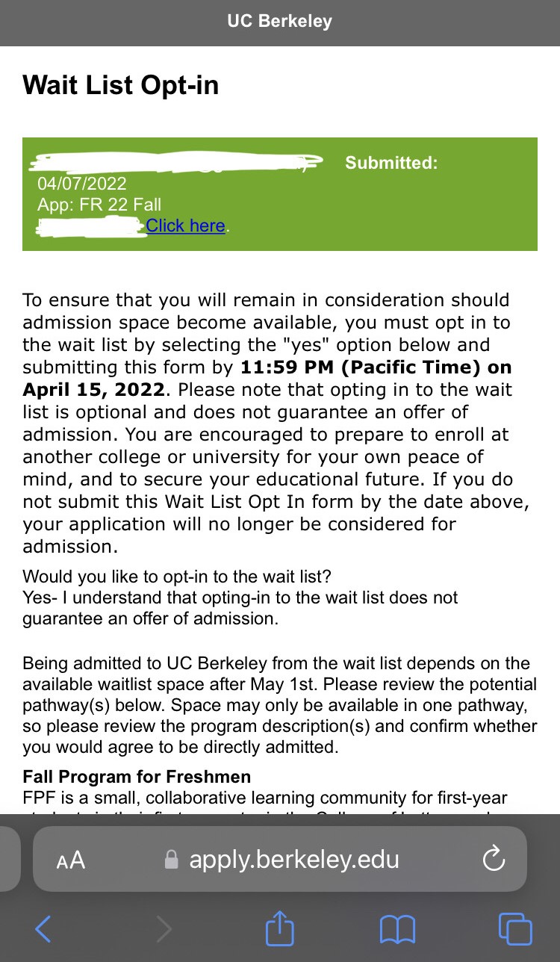Image resolution: width=560 pixels, height=962 pixels.
Task: Tap the Wait List Opt-in heading
Action: click(121, 85)
